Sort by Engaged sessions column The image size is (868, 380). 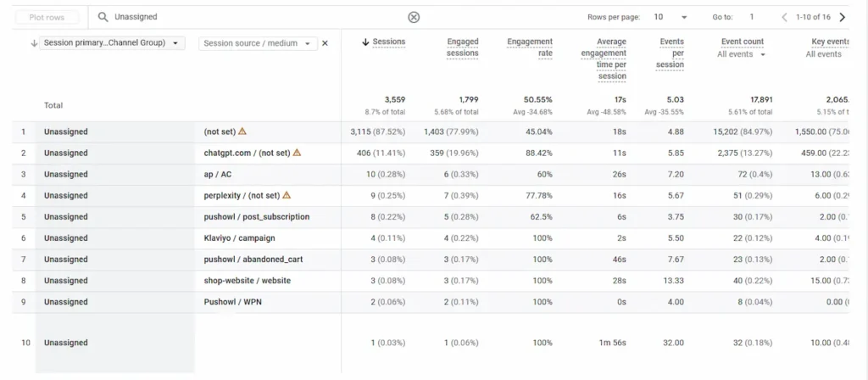[x=463, y=47]
